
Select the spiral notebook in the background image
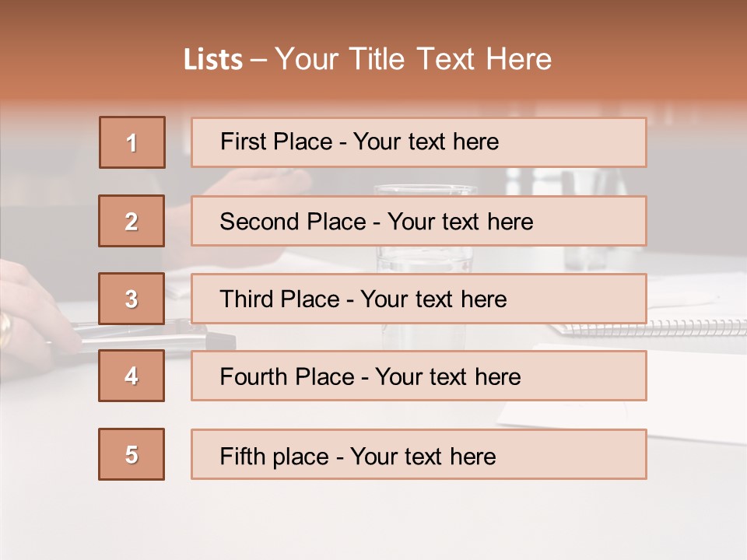685,328
